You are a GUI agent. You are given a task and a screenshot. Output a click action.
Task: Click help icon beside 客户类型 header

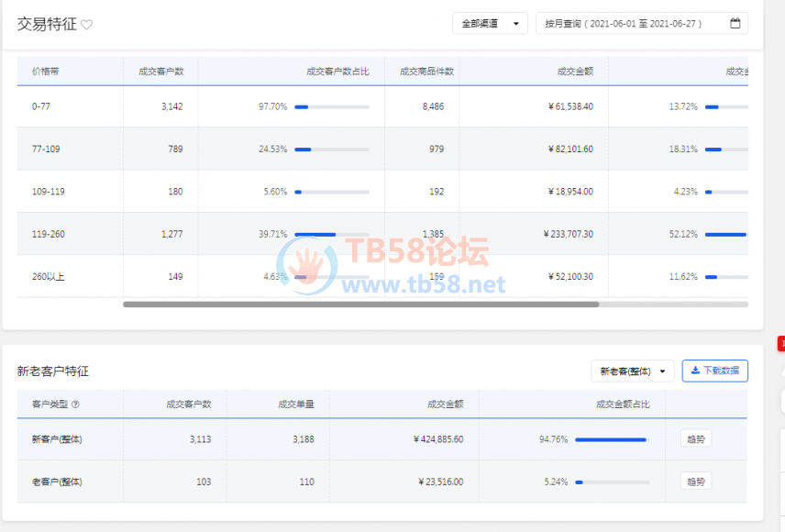[75, 404]
